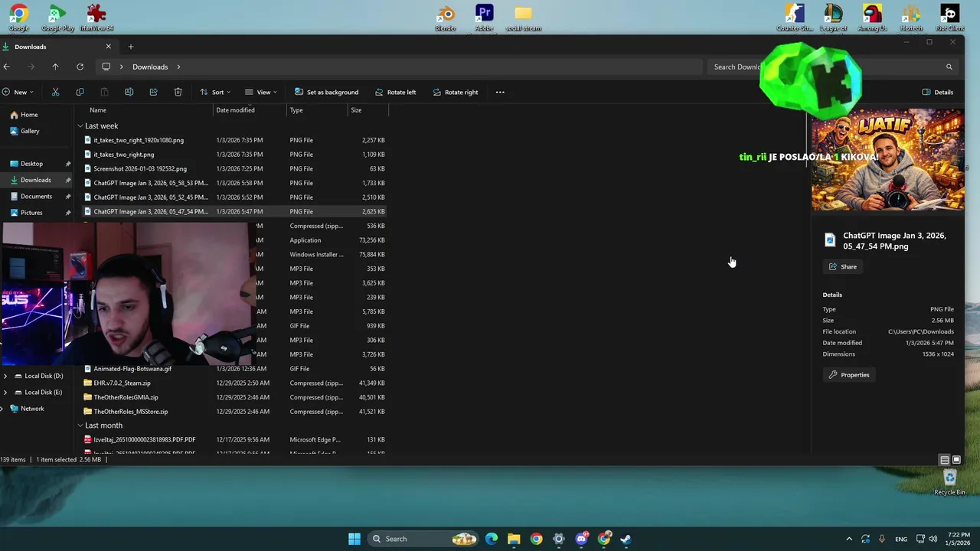Open the IrfanView 64 desktop icon
The image size is (980, 551).
pos(96,18)
